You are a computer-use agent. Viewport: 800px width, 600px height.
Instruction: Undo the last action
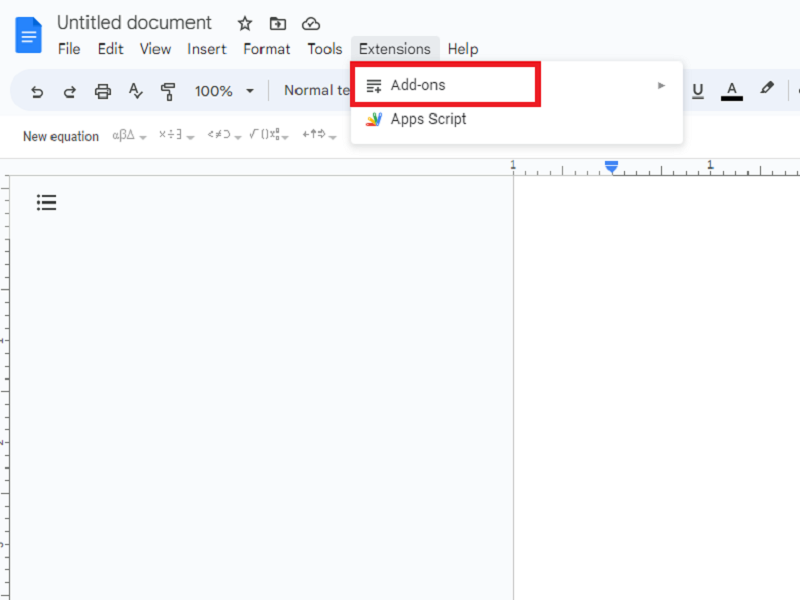37,91
